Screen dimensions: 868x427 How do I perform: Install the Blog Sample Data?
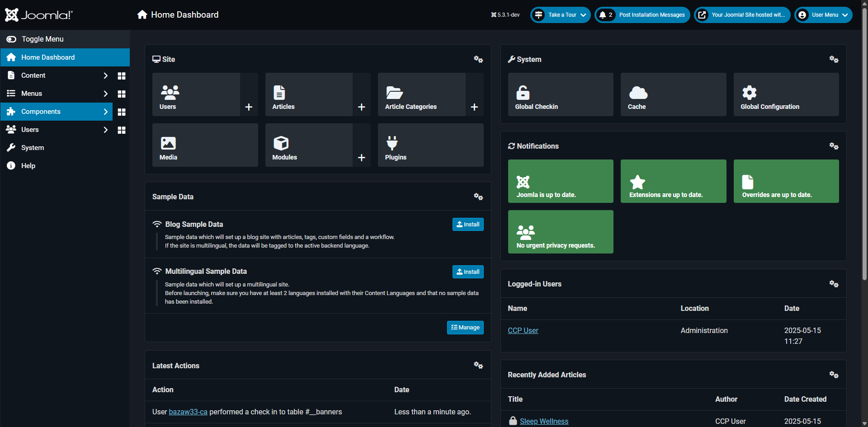pyautogui.click(x=468, y=225)
